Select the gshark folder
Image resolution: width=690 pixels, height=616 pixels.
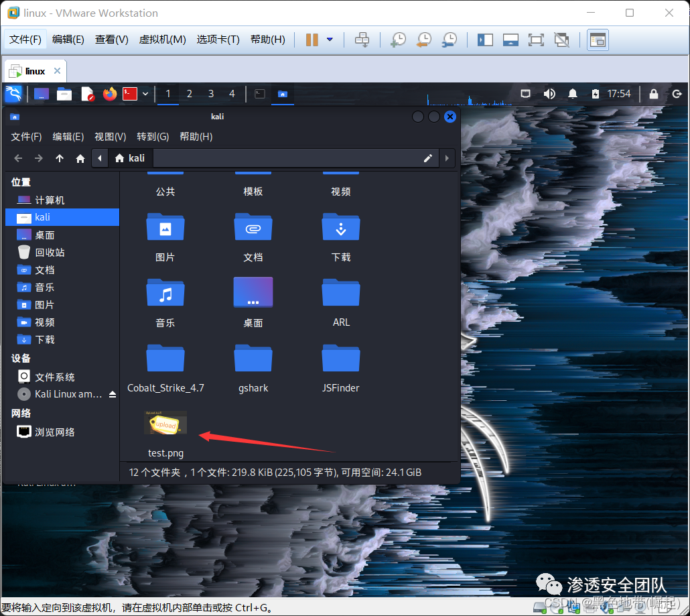pyautogui.click(x=253, y=359)
